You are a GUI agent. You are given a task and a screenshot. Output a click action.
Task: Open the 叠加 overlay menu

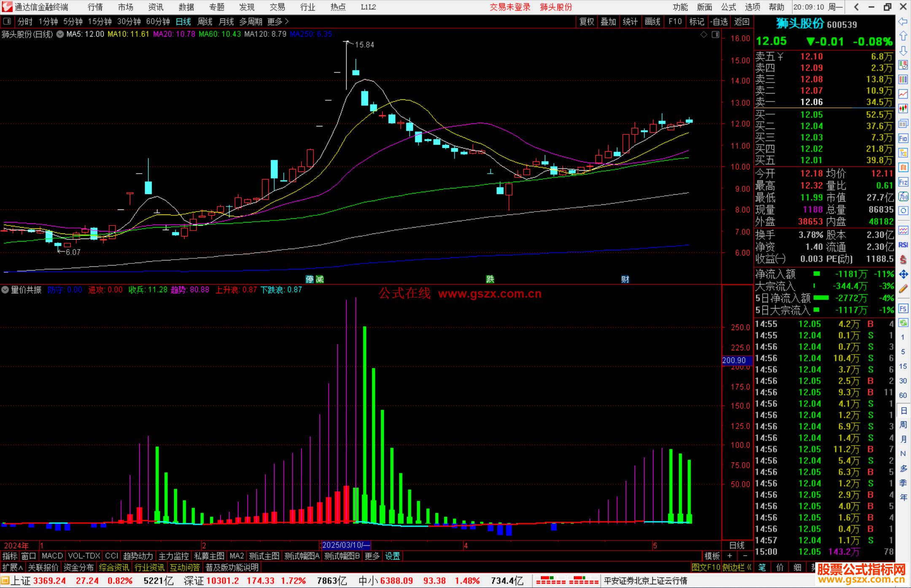pyautogui.click(x=608, y=21)
